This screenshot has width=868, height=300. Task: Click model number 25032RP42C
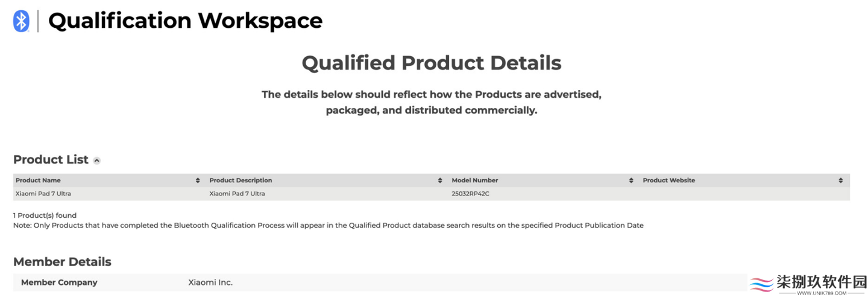click(x=470, y=194)
